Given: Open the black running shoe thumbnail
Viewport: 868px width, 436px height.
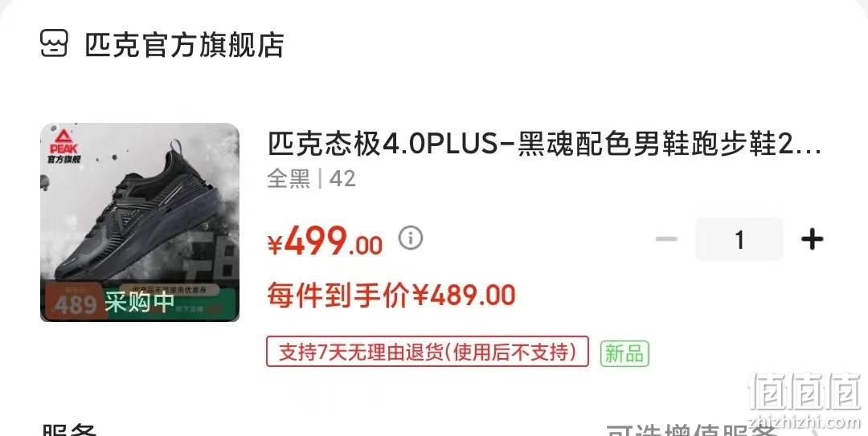Looking at the screenshot, I should (140, 222).
